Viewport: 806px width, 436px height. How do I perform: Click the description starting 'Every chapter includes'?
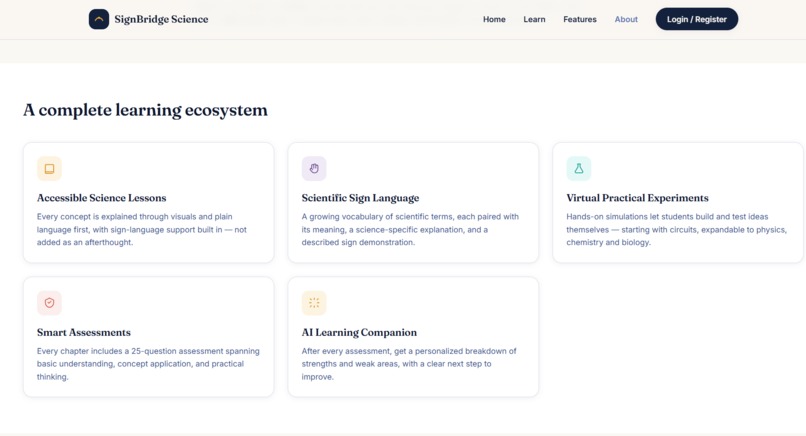click(x=148, y=364)
